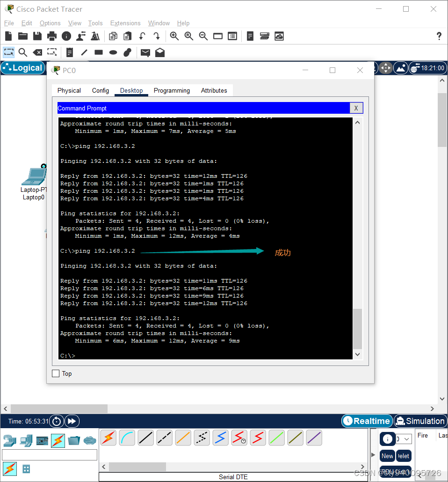Image resolution: width=448 pixels, height=482 pixels.
Task: Open the File menu
Action: (x=9, y=23)
